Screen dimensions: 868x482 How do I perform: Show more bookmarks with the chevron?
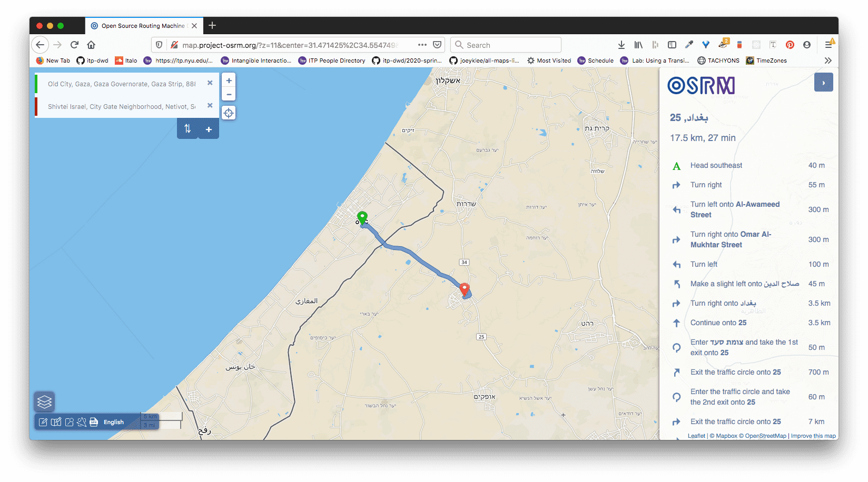click(x=828, y=61)
